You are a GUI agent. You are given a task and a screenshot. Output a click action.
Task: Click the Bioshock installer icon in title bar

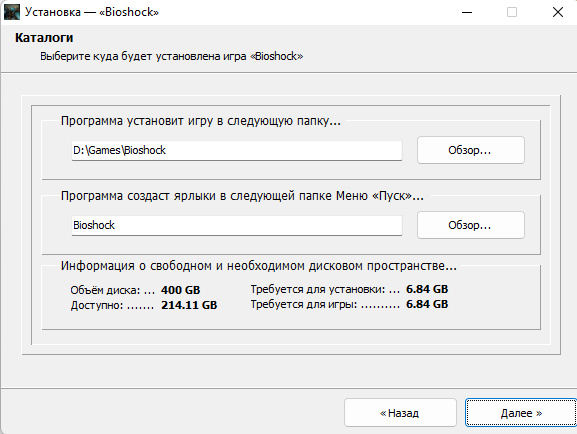tap(12, 12)
